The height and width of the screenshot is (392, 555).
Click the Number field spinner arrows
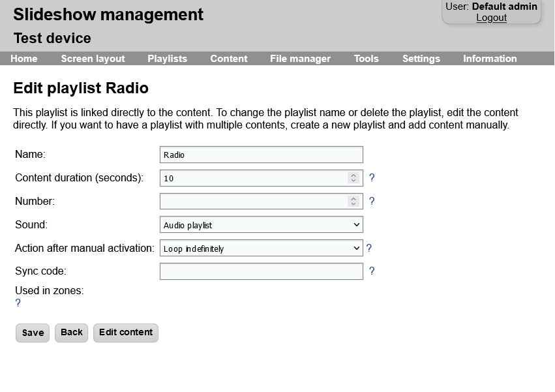pos(353,202)
